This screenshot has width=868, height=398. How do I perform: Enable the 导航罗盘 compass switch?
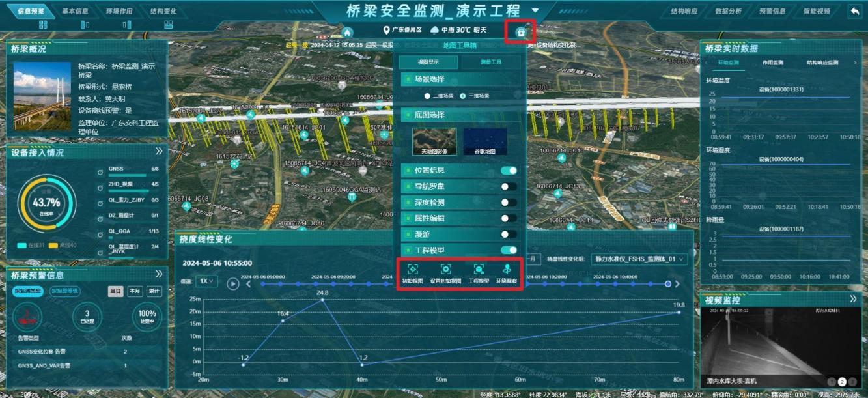pos(509,187)
